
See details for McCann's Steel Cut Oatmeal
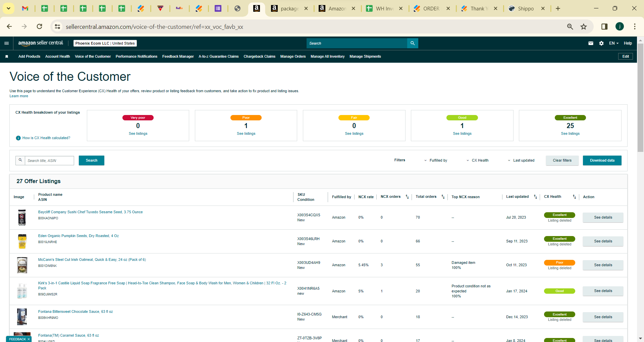pos(603,265)
